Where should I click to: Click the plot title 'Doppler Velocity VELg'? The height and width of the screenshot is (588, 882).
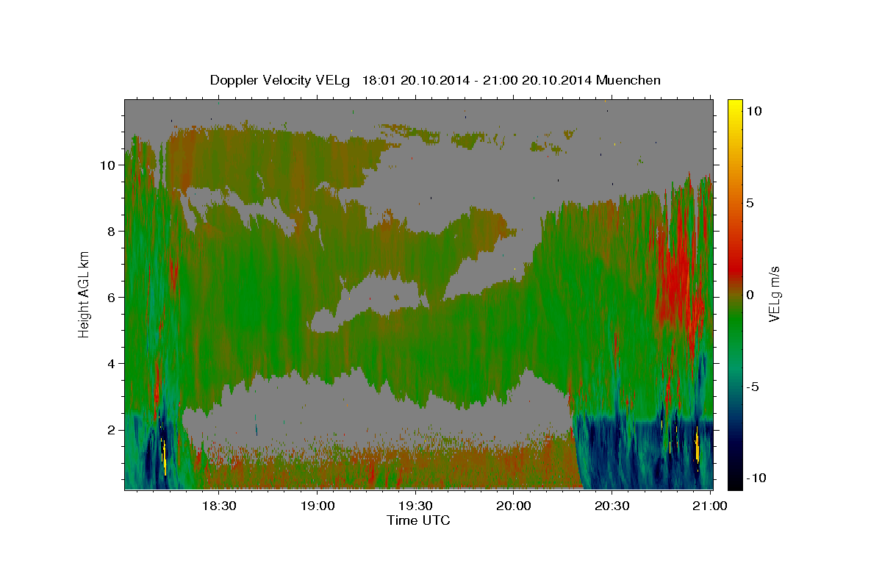click(281, 80)
